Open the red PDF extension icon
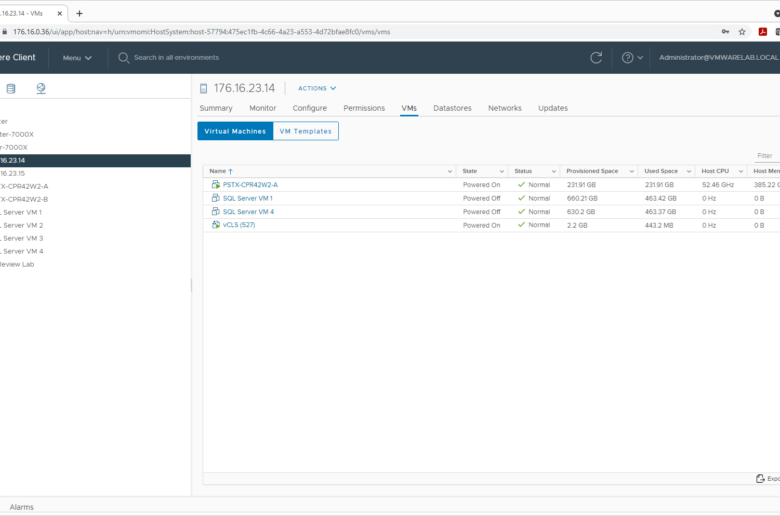780x516 pixels. coord(763,32)
